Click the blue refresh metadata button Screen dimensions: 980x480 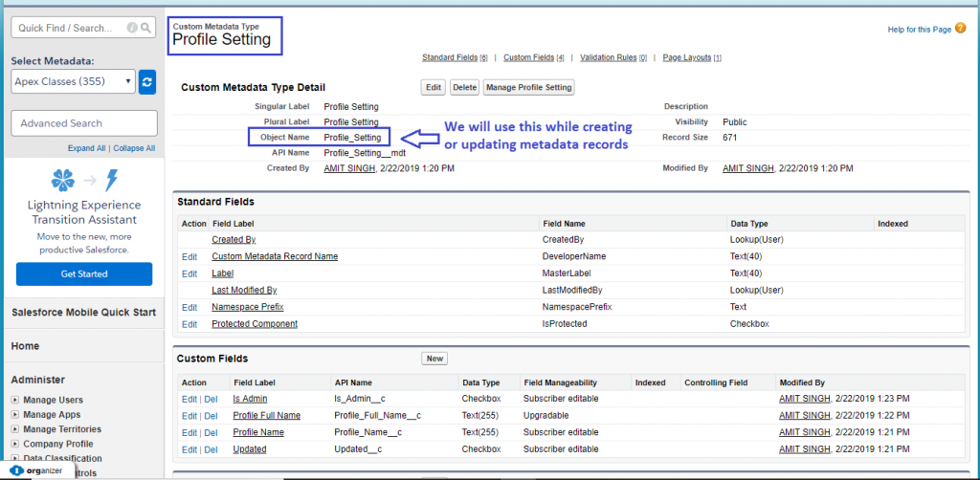click(x=147, y=82)
